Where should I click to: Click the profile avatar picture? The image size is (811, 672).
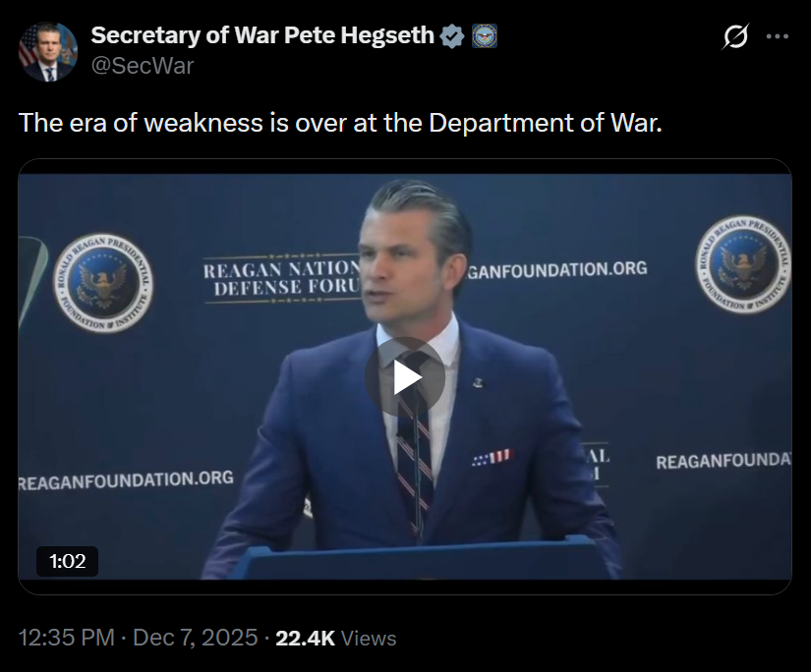tap(48, 51)
